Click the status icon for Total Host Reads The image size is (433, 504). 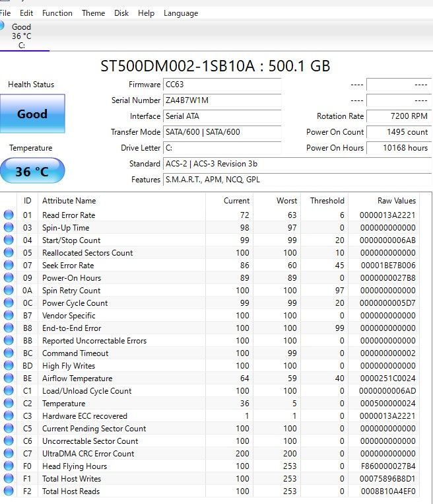tap(9, 491)
